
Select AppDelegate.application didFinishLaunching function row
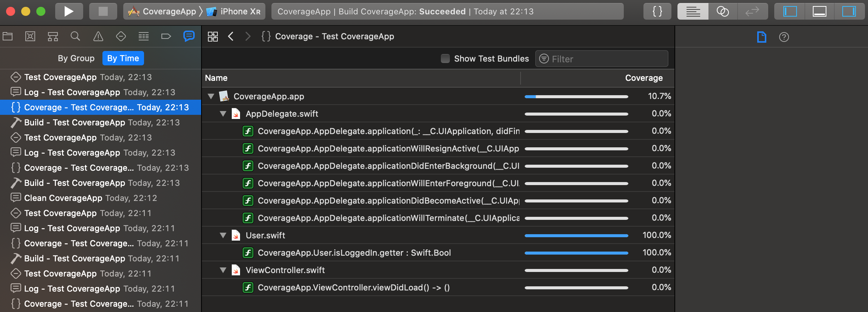coord(438,131)
